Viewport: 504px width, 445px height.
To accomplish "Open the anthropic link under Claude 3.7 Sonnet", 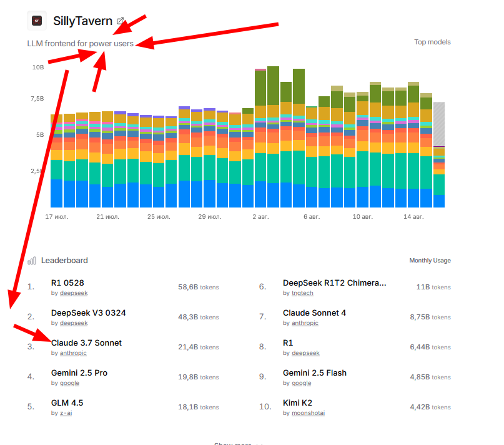I will [73, 353].
